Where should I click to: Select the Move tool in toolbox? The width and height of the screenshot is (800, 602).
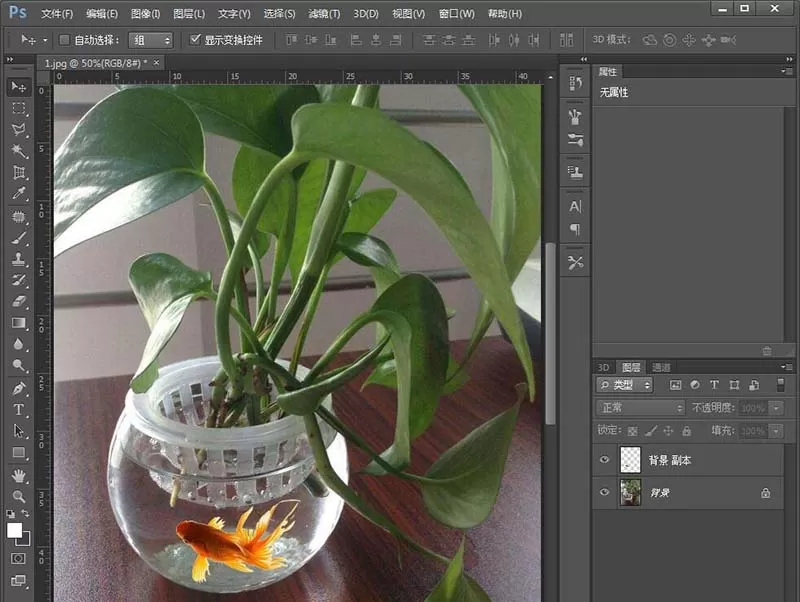(x=19, y=87)
